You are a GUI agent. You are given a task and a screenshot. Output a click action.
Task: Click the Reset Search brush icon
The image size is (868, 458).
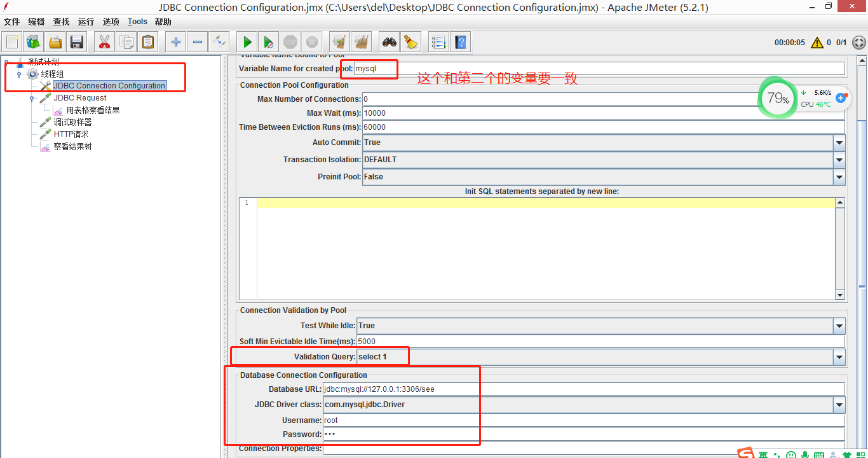coord(411,43)
